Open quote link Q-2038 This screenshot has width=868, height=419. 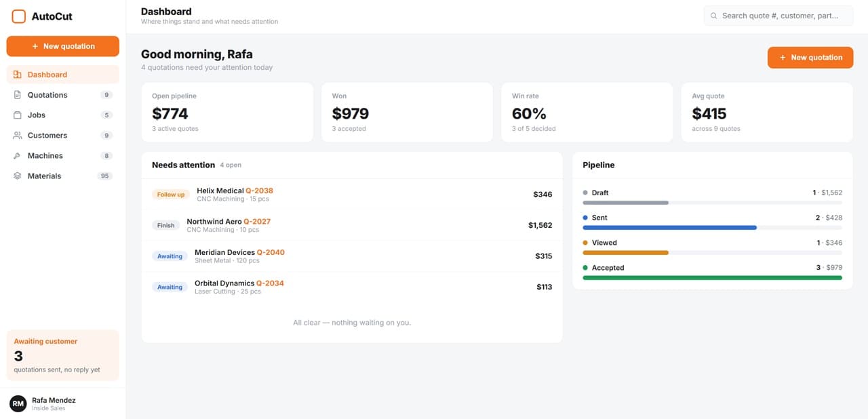tap(259, 191)
